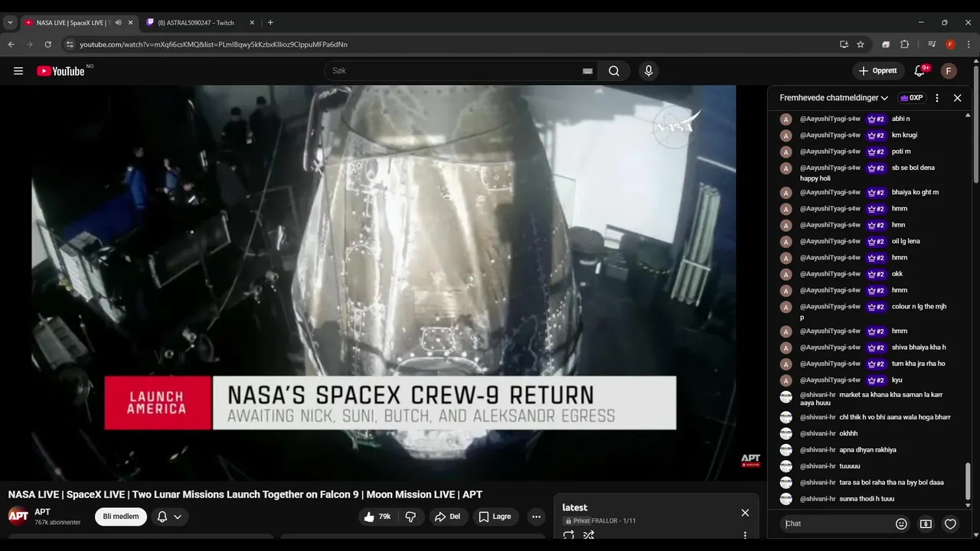Image resolution: width=980 pixels, height=551 pixels.
Task: Open Chrome three-dot menu
Action: pyautogui.click(x=969, y=44)
